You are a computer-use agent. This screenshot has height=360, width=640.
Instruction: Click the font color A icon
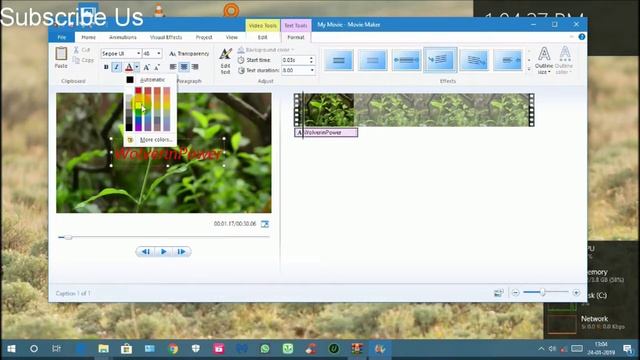point(129,67)
